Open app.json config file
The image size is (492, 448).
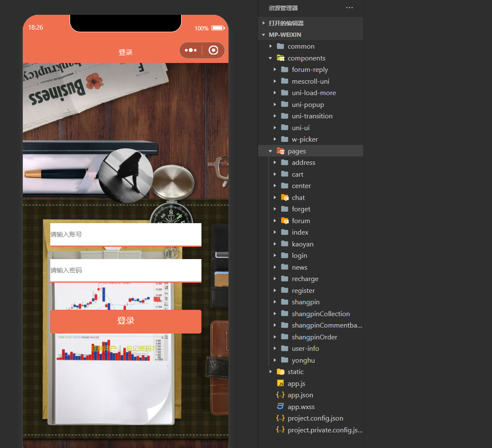[x=300, y=395]
